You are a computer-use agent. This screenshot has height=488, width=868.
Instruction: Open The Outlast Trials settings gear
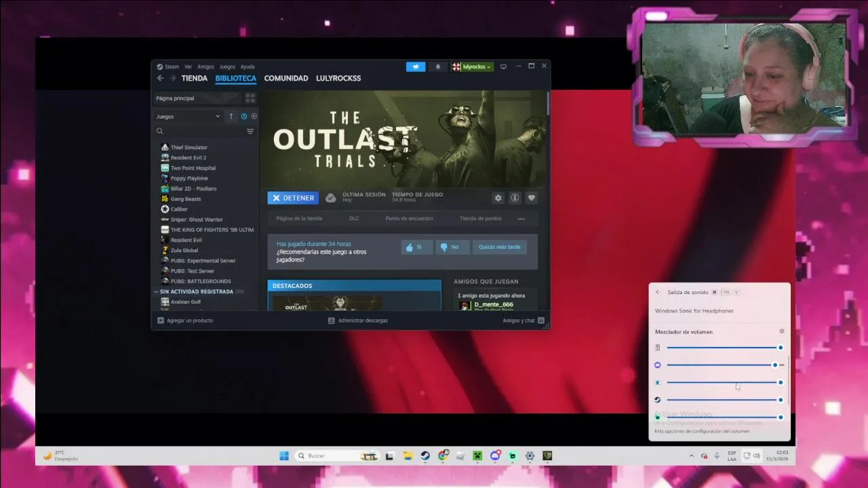click(498, 198)
